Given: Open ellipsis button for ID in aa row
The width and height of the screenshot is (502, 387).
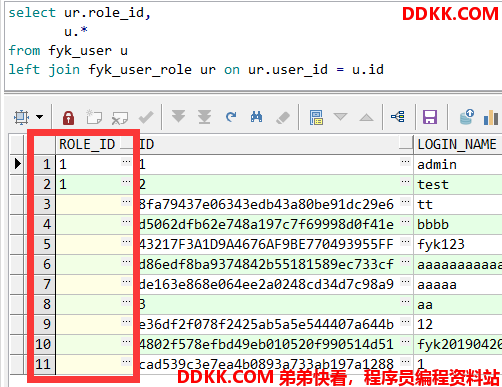Looking at the screenshot, I should coord(405,302).
